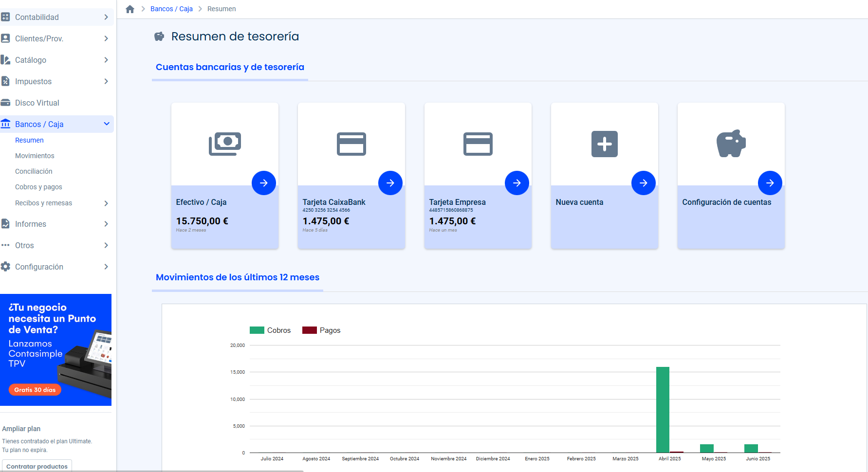
Task: Click the card number 4250 3256 3254 4566
Action: (326, 210)
